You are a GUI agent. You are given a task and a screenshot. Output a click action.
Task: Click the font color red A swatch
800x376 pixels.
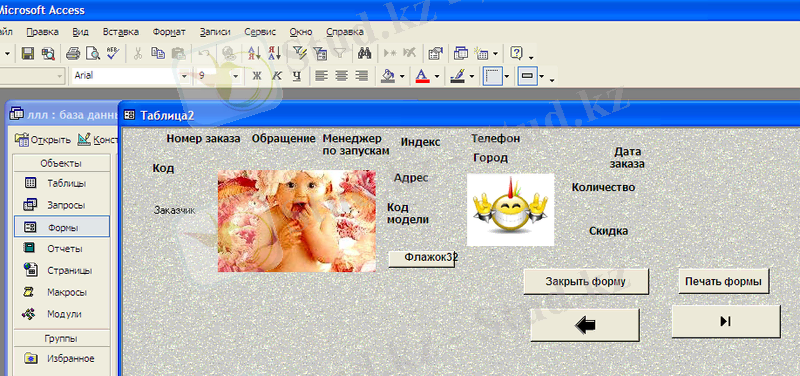pyautogui.click(x=422, y=77)
